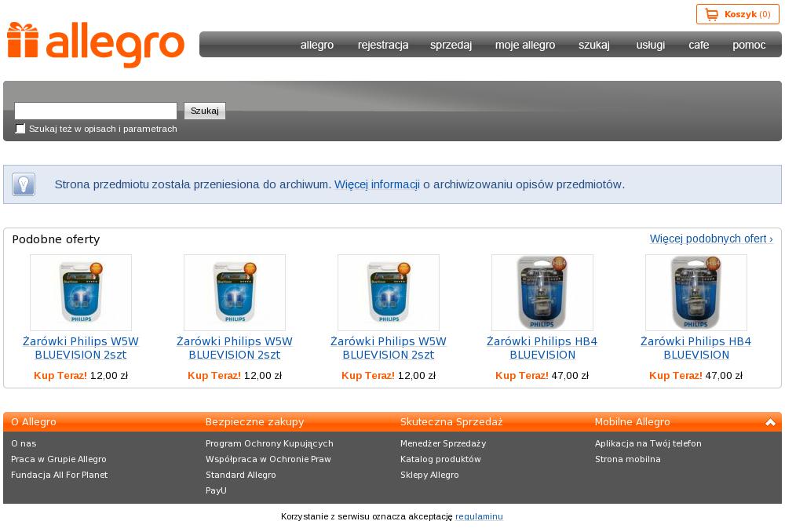Click the Podobne oferty heading
Image resolution: width=785 pixels, height=532 pixels.
[x=56, y=239]
